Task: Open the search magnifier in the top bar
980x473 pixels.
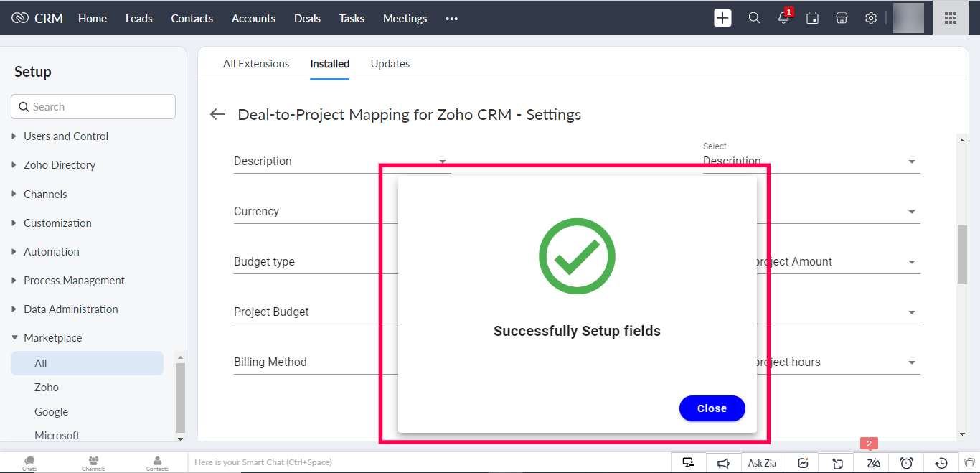Action: pyautogui.click(x=754, y=18)
